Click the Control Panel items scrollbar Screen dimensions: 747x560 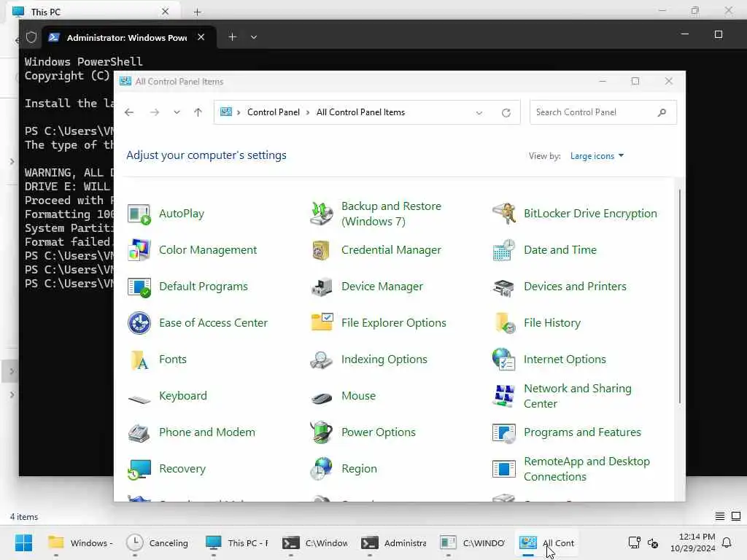tap(679, 296)
